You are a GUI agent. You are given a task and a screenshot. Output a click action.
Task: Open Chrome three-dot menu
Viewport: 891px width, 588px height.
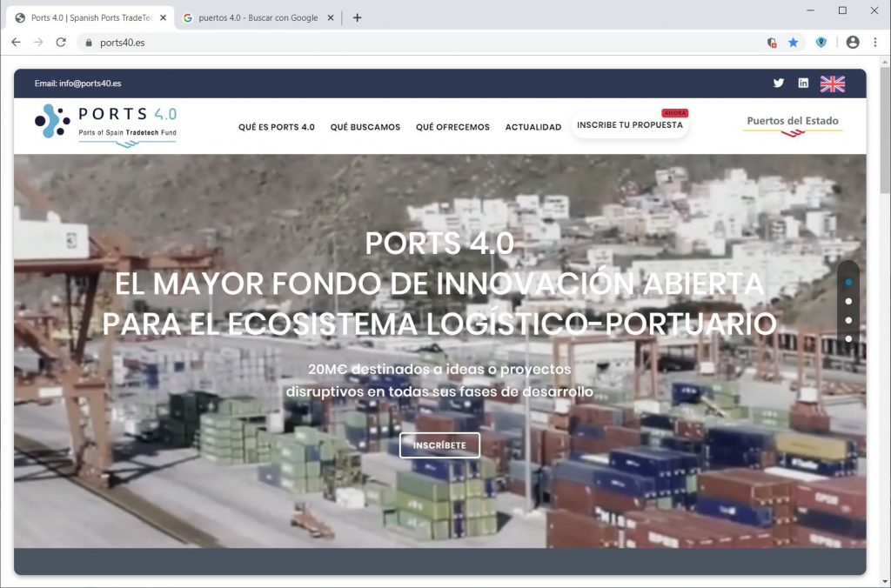(875, 42)
